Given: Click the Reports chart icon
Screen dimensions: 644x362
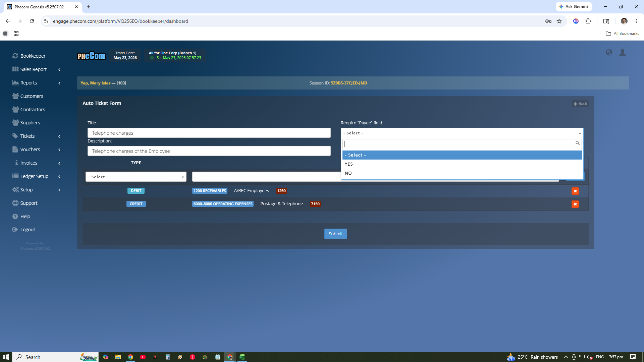Looking at the screenshot, I should click(x=15, y=82).
